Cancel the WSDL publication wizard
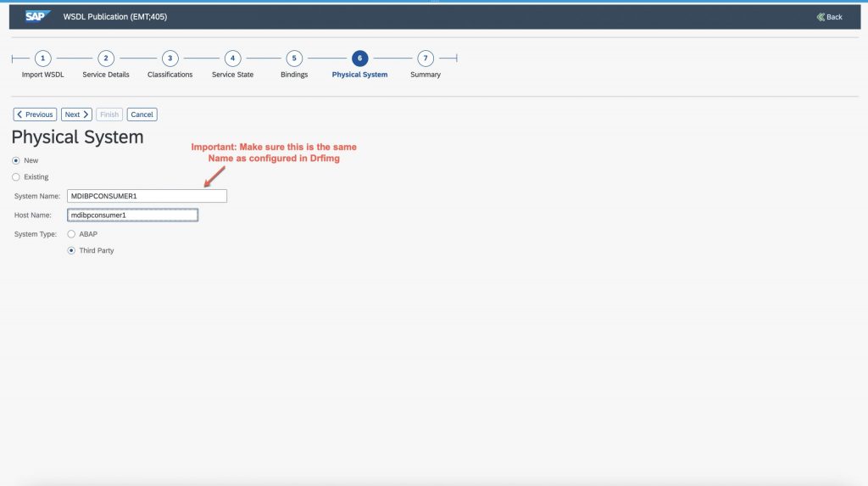The height and width of the screenshot is (486, 868). tap(142, 115)
